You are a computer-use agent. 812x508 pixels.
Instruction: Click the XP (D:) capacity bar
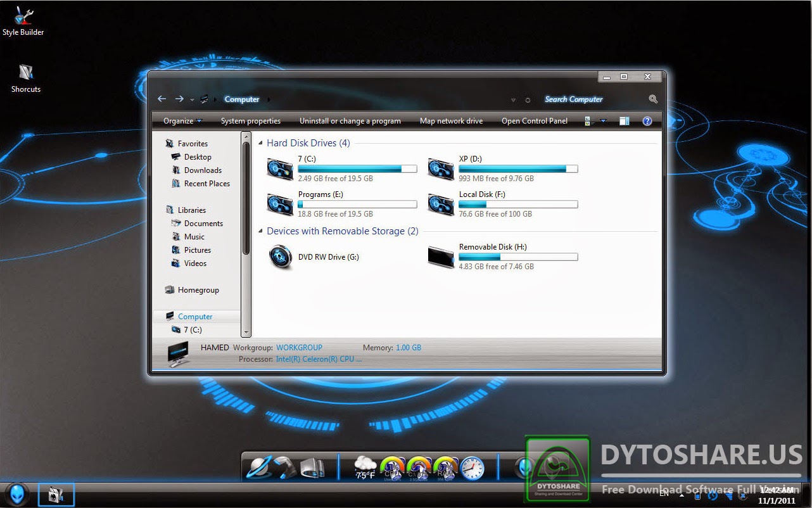(x=517, y=168)
